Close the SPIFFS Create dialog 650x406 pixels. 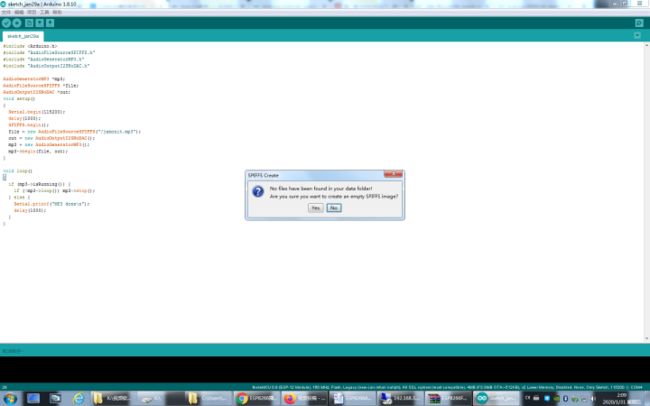click(393, 174)
